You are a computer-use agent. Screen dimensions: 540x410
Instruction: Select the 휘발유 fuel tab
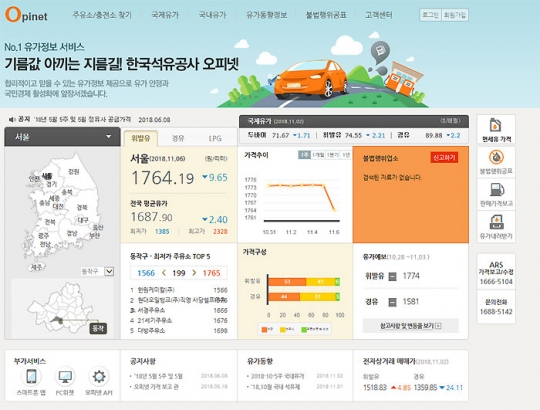[141, 138]
